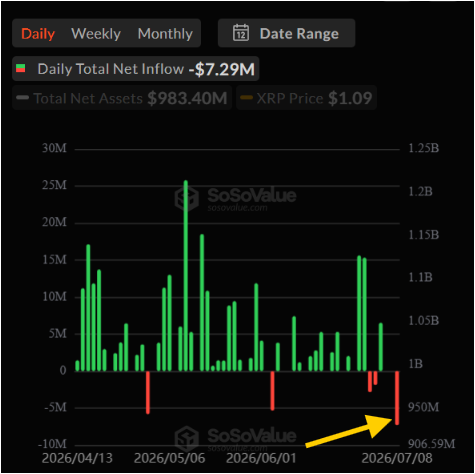Screen dimensions: 475x474
Task: Click the $1.09 XRP price value
Action: pyautogui.click(x=350, y=98)
